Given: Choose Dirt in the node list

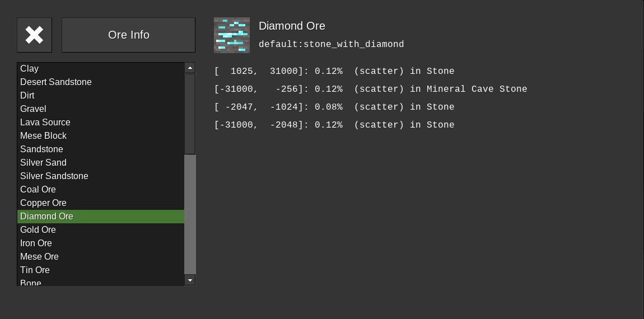Looking at the screenshot, I should click(27, 96).
